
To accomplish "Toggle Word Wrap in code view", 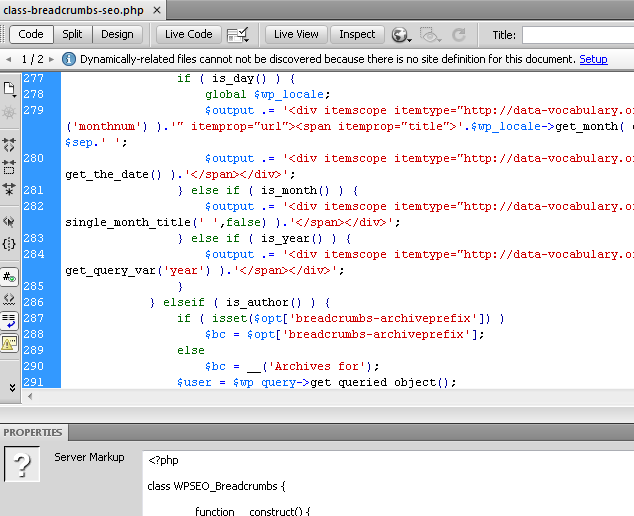I will pyautogui.click(x=9, y=321).
